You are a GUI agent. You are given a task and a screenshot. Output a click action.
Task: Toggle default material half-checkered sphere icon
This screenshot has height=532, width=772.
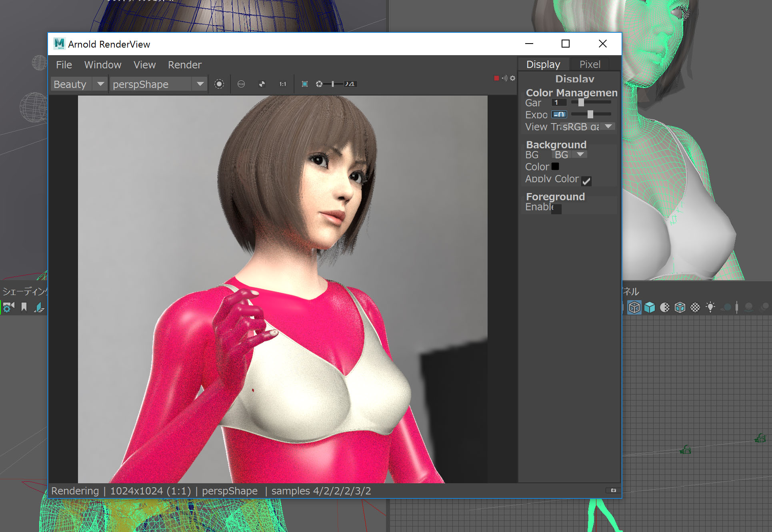coord(665,307)
